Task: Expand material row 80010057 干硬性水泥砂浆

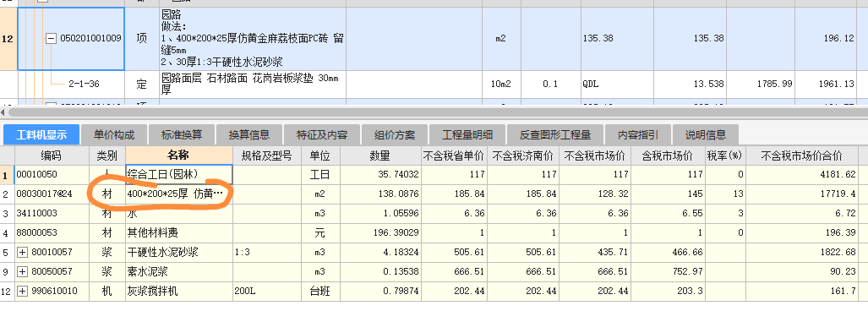Action: (22, 253)
